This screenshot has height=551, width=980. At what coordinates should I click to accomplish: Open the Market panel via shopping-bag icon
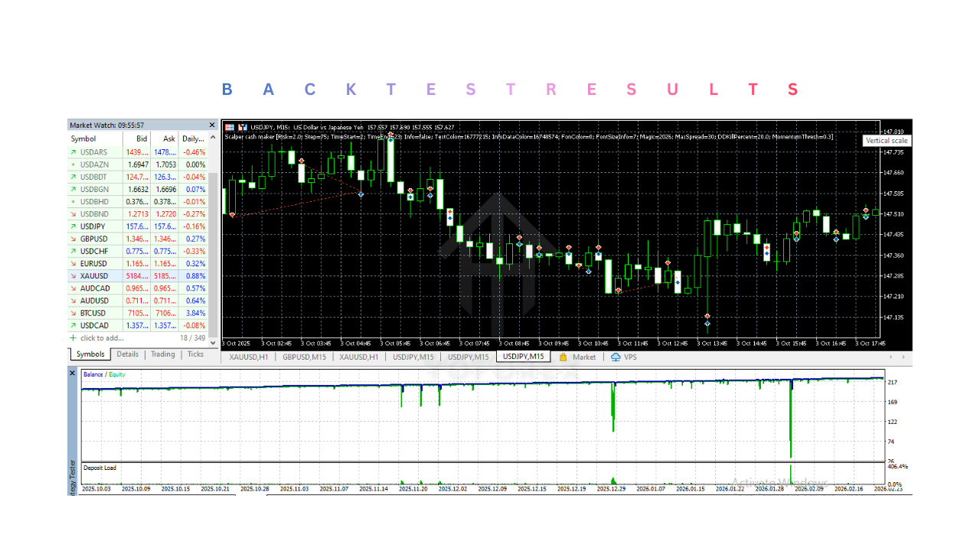[x=563, y=357]
